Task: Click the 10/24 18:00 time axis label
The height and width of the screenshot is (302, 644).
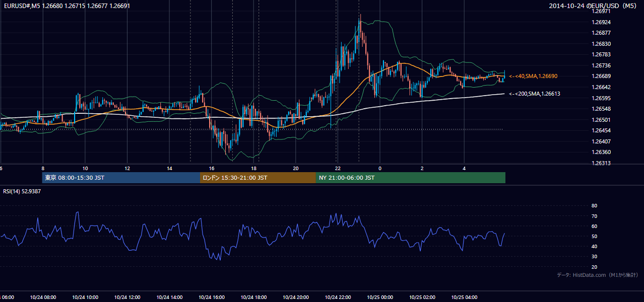Action: 253,297
